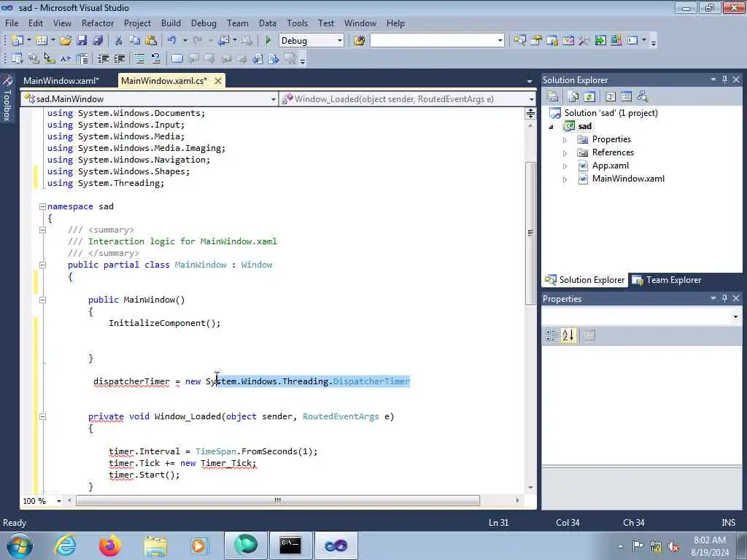Screen dimensions: 747x560
Task: Open the Toolbox side panel
Action: pyautogui.click(x=7, y=98)
